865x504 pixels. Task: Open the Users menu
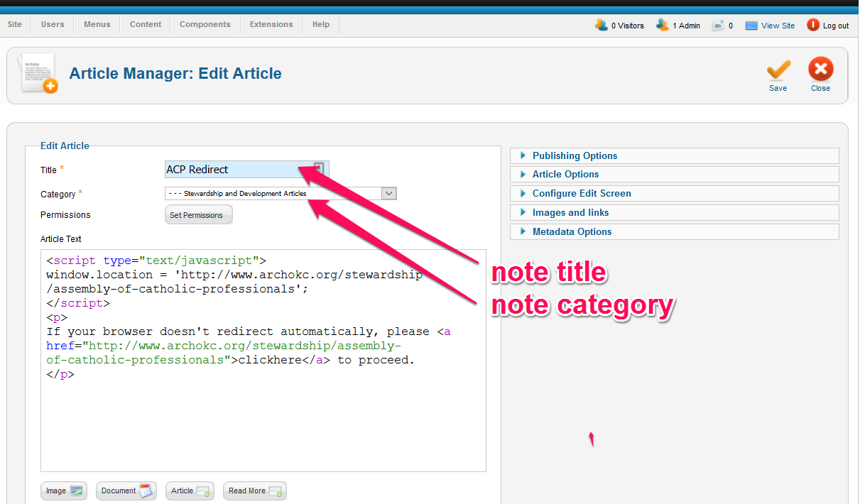point(53,24)
